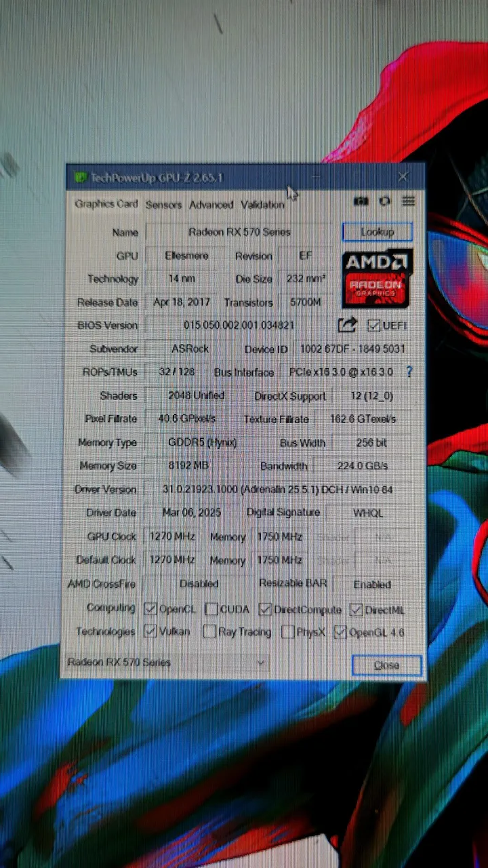Click the Technologies label
This screenshot has width=488, height=868.
(105, 631)
